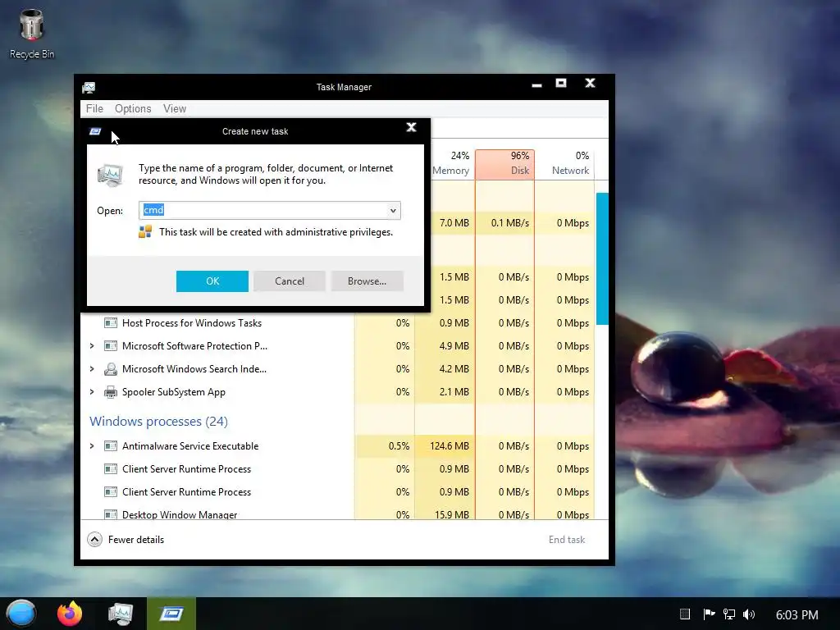The width and height of the screenshot is (840, 630).
Task: Expand the Microsoft Software Protection row
Action: point(92,346)
